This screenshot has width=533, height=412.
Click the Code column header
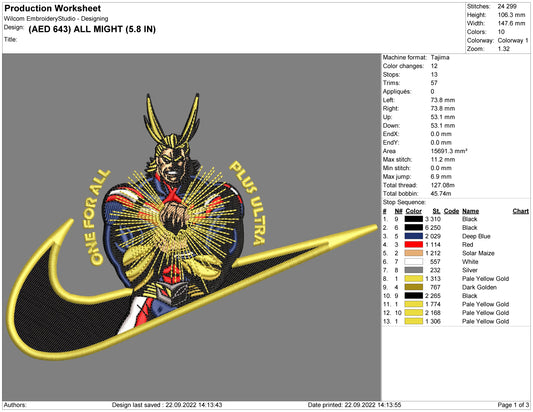[x=451, y=211]
